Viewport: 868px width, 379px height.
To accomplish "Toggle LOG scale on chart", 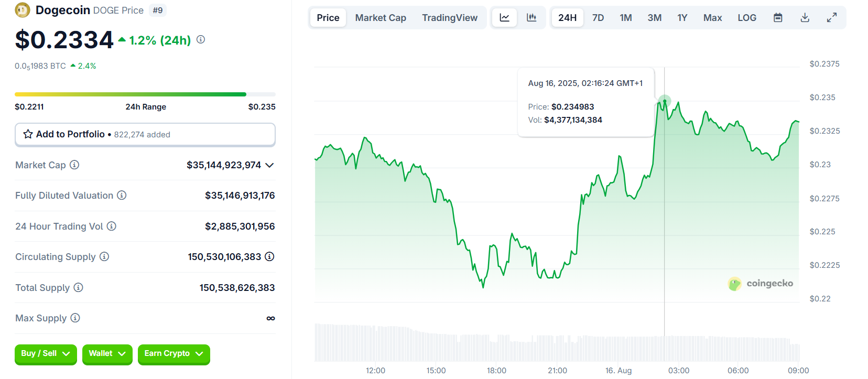I will (x=747, y=18).
